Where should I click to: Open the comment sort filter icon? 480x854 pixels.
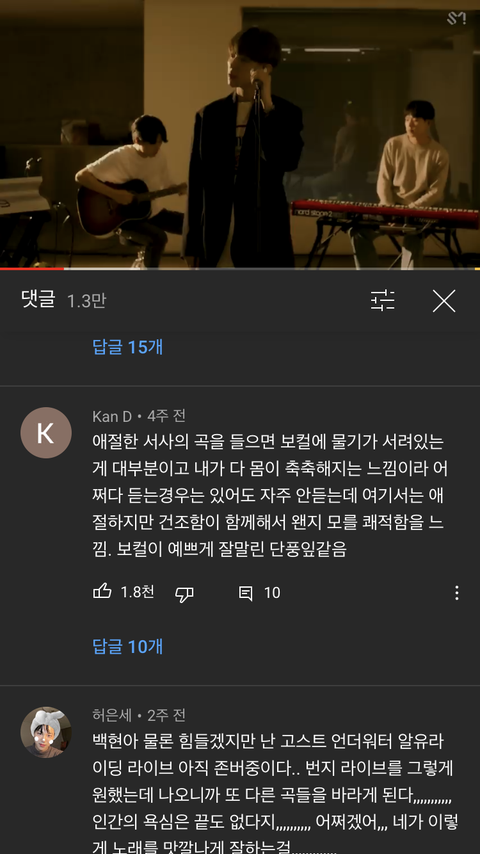tap(382, 300)
